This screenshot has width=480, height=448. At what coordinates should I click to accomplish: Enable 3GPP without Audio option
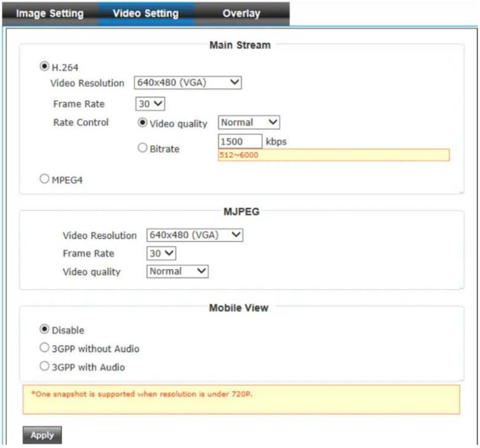click(x=44, y=347)
